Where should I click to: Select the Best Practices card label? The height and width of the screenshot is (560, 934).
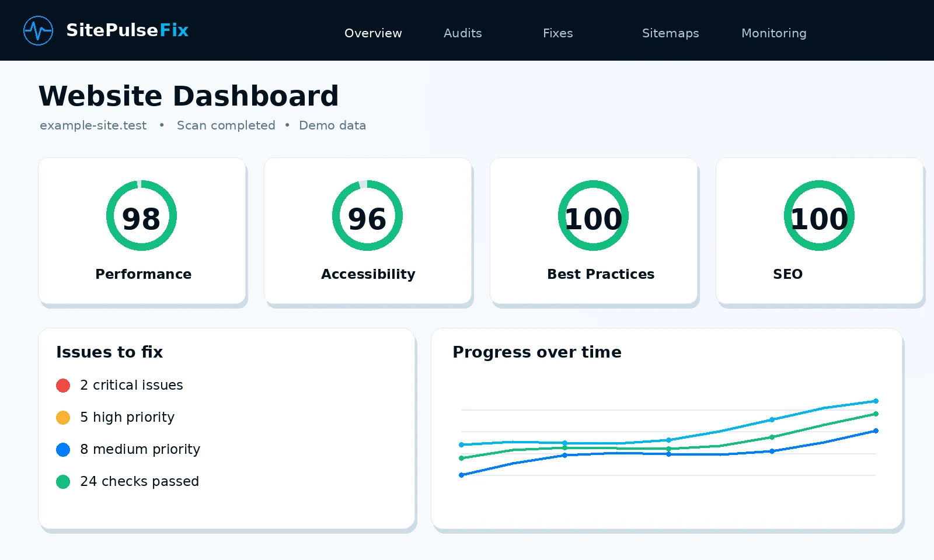(601, 274)
